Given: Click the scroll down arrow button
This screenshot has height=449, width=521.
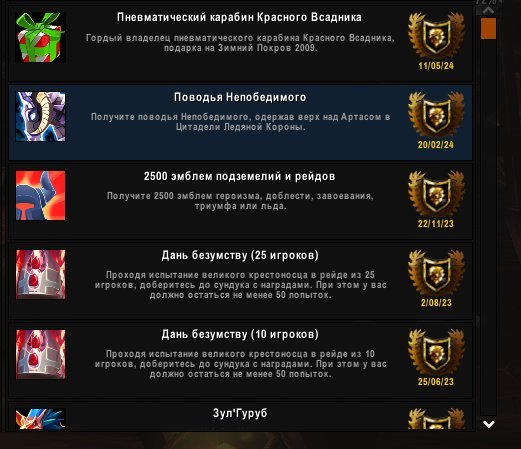Looking at the screenshot, I should coord(489,424).
